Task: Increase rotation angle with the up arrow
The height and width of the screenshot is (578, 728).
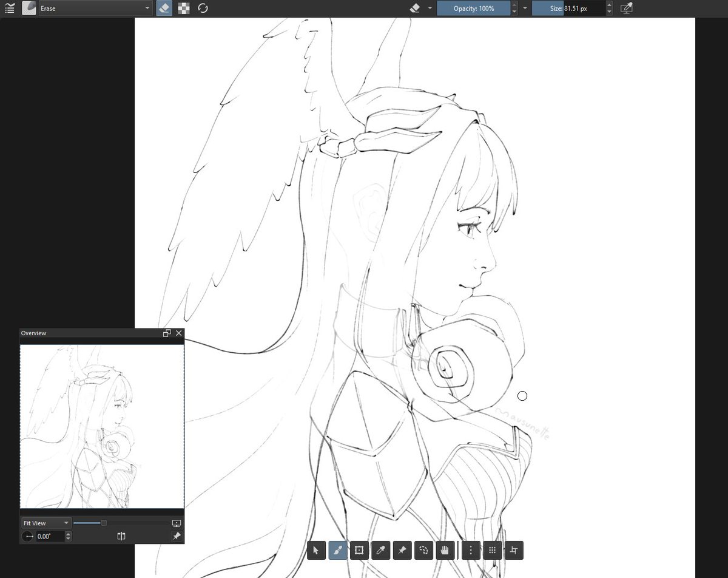Action: pyautogui.click(x=68, y=534)
